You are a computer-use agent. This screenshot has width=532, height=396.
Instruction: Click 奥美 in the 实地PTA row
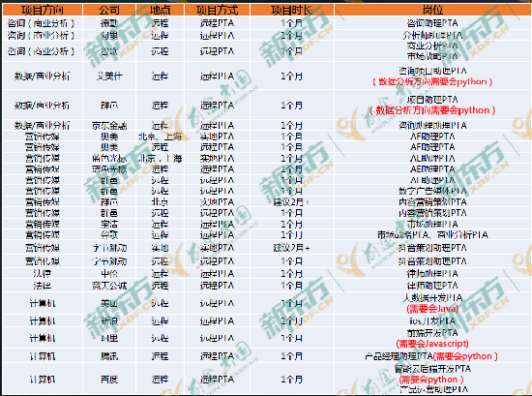[x=109, y=137]
